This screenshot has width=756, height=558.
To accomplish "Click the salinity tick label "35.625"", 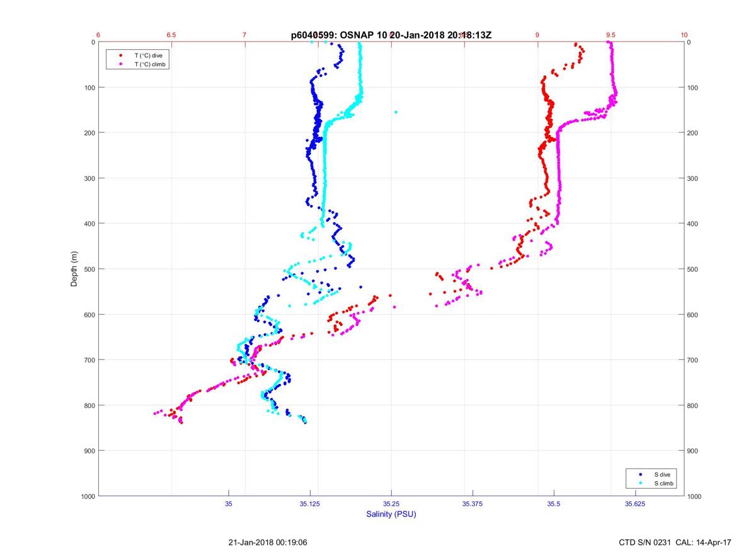I will pos(635,504).
